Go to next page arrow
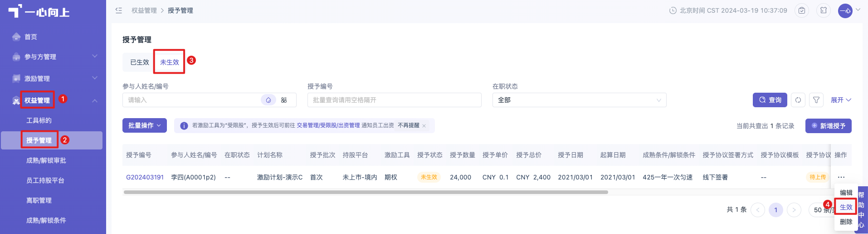This screenshot has width=868, height=234. coord(794,210)
